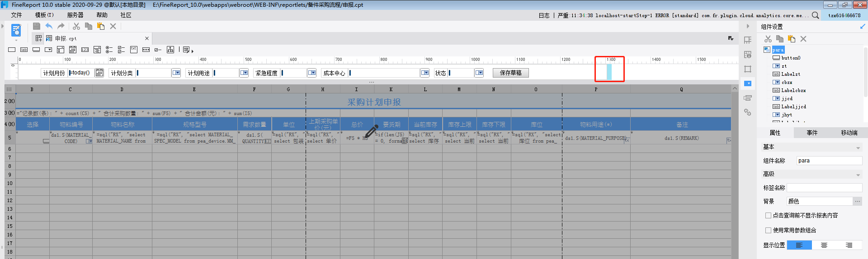Open cell element panel in right sidebar
Viewport: 868px width, 259px height.
(x=748, y=40)
